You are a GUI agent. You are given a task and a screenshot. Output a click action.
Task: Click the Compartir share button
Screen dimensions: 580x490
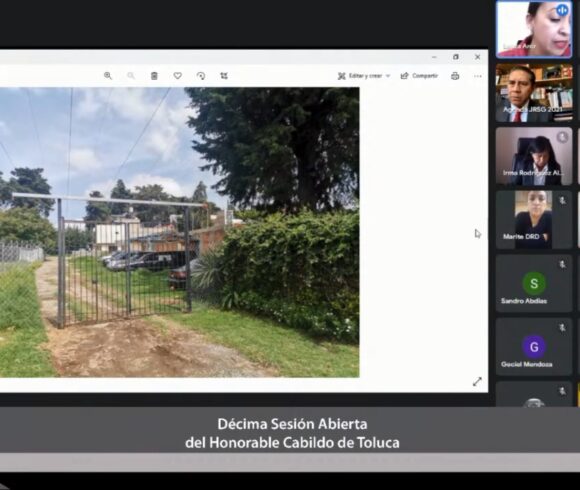[x=419, y=76]
